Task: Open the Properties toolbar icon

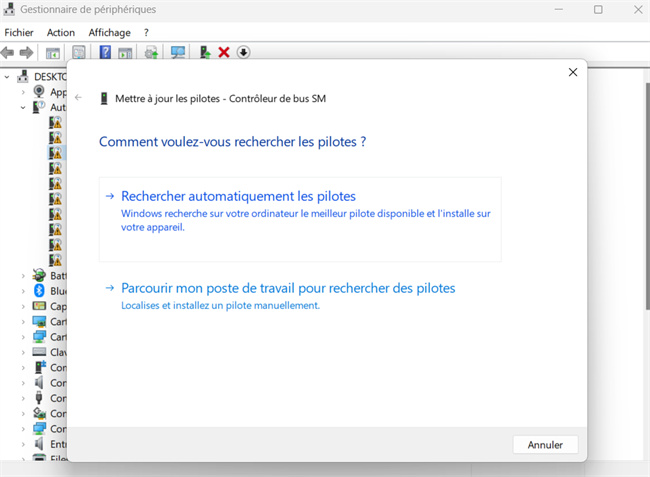Action: [79, 53]
